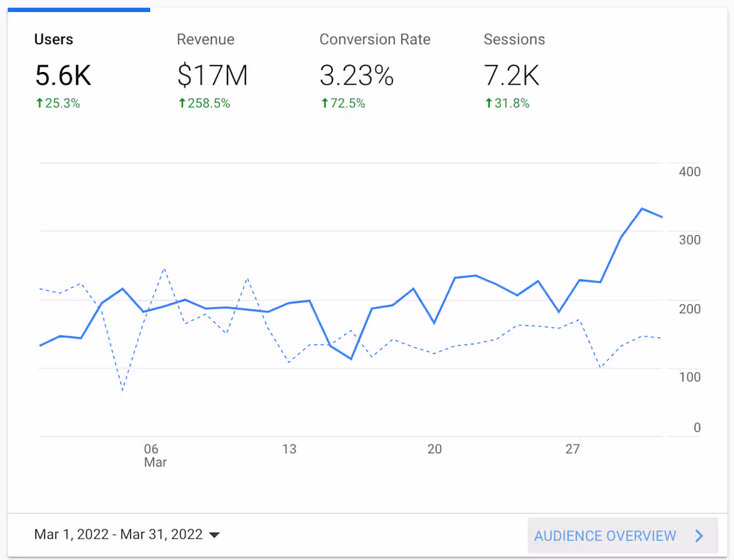
Task: Click green up arrow beside 25.3%
Action: [39, 103]
